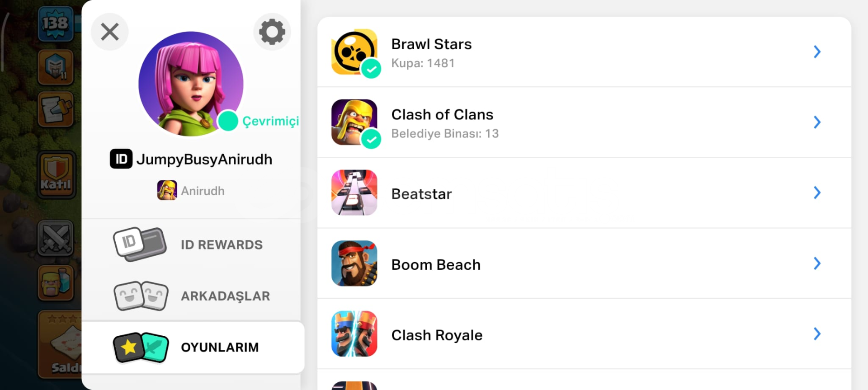868x390 pixels.
Task: Close the Supercell ID panel
Action: [110, 32]
